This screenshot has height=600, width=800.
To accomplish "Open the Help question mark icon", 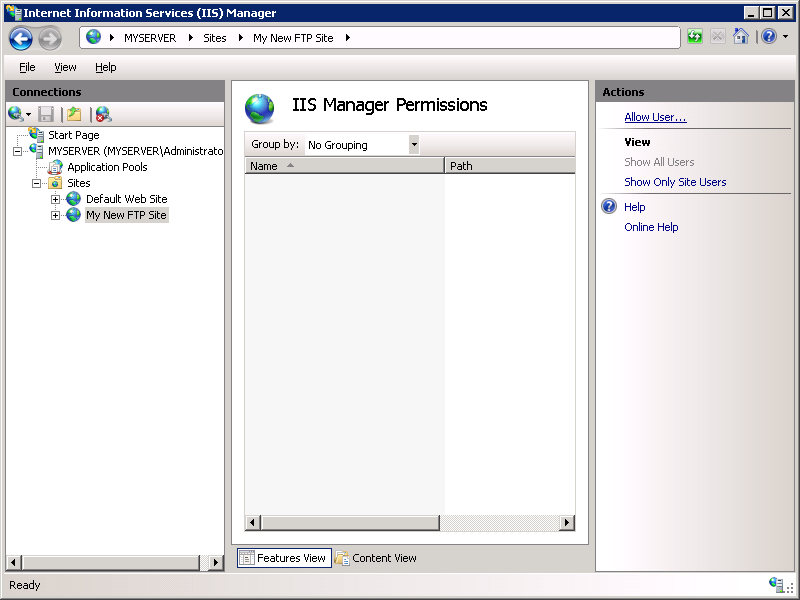I will (x=768, y=36).
